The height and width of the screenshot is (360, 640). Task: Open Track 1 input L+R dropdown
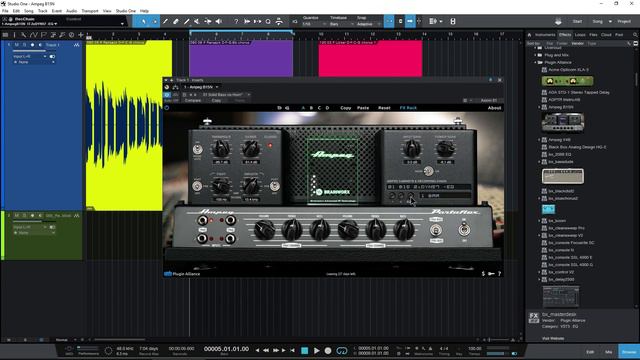point(29,56)
